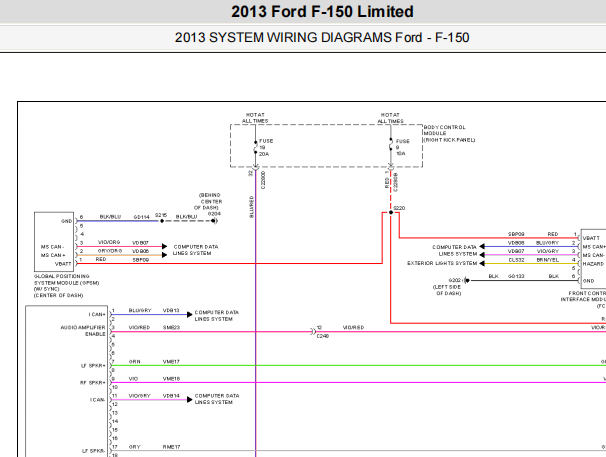Click the '2013 SYSTEM WIRING DIAGRAMS Ford - F-150' heading
The width and height of the screenshot is (606, 457).
click(x=322, y=38)
